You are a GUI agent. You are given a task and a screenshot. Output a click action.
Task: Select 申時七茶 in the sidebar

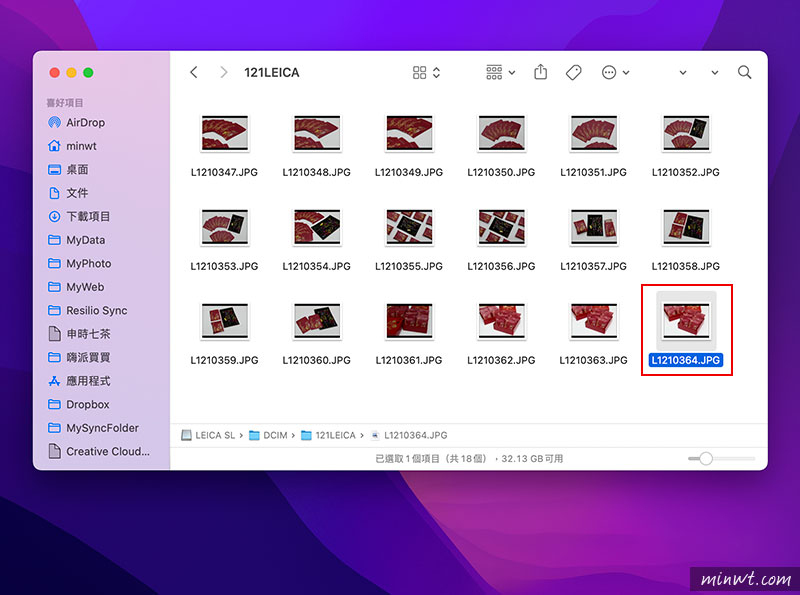click(79, 334)
